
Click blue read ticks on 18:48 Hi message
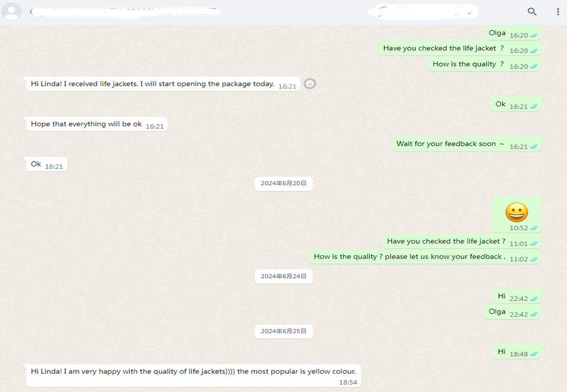(x=534, y=354)
